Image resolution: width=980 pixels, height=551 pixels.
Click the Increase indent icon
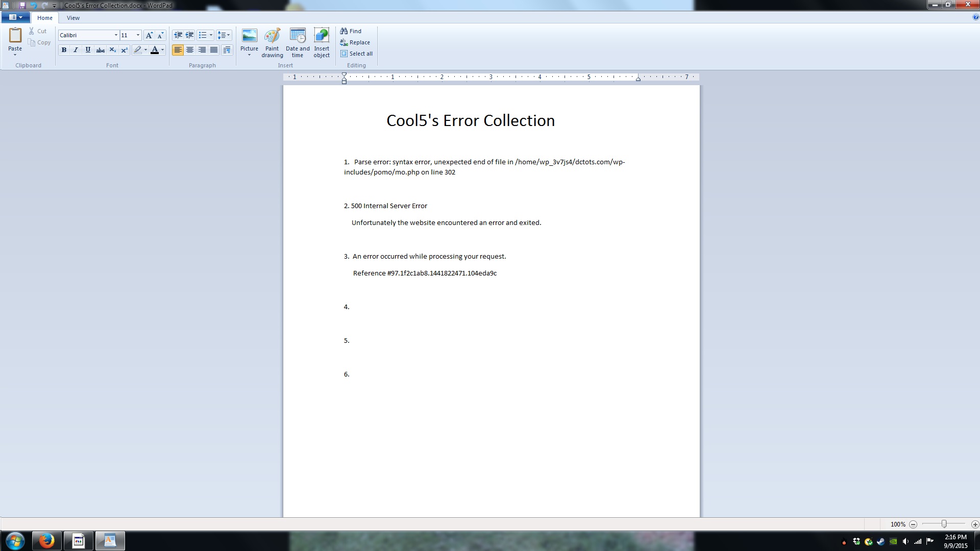click(189, 35)
